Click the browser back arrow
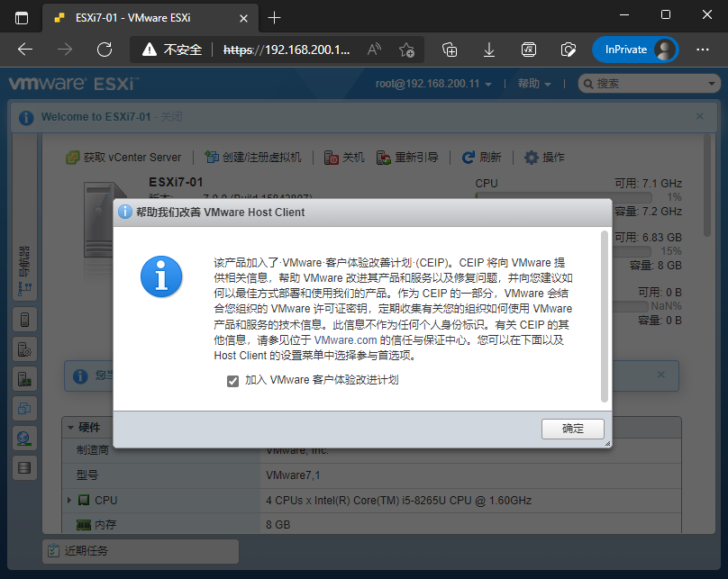Screen dimensions: 728x579 (25, 50)
